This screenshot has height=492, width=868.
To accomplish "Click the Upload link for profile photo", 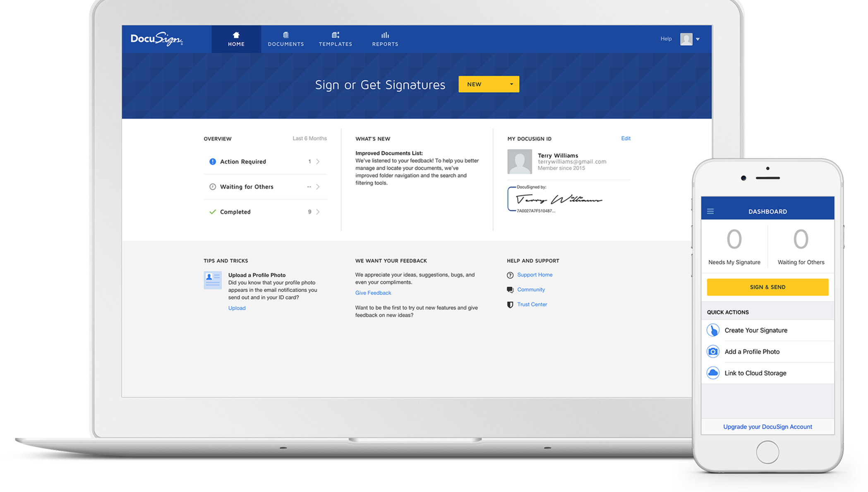I will (x=237, y=308).
